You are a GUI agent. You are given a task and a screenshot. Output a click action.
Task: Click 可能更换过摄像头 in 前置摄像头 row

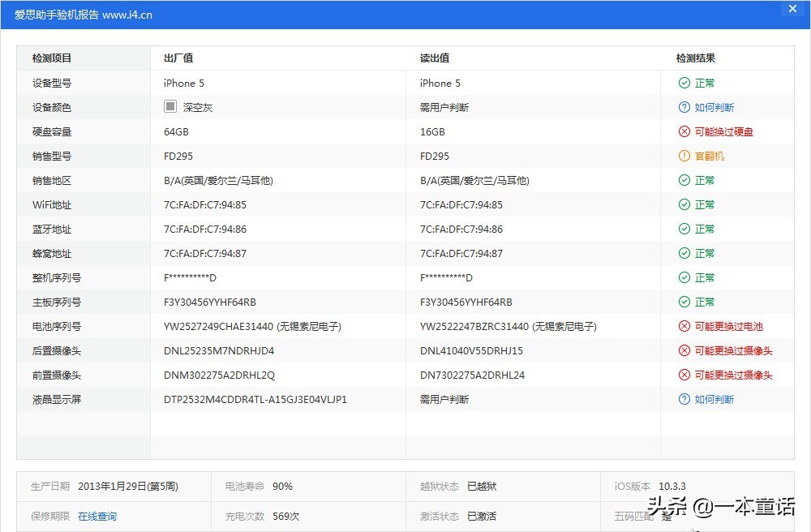[x=733, y=375]
